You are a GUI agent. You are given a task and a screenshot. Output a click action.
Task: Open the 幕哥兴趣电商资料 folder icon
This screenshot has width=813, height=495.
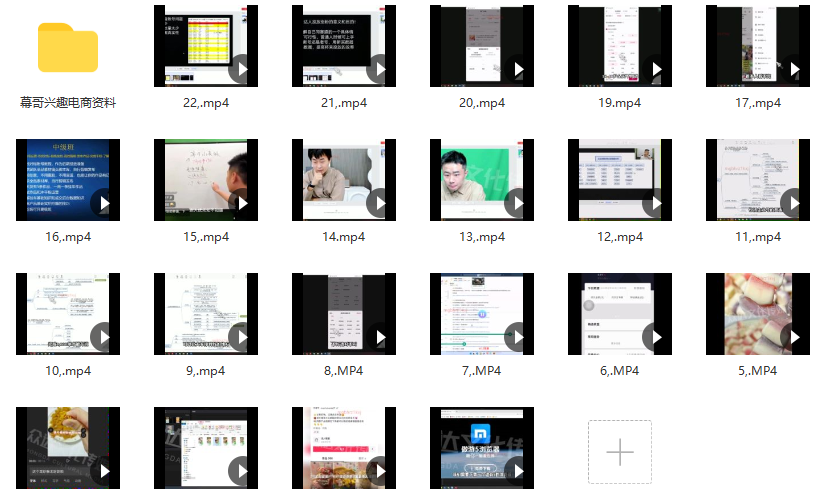68,46
